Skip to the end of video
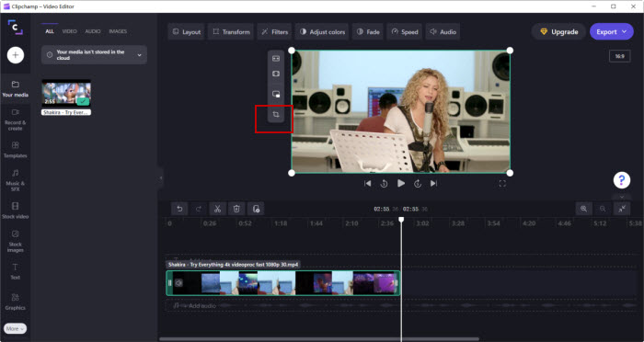This screenshot has height=342, width=644. click(433, 184)
